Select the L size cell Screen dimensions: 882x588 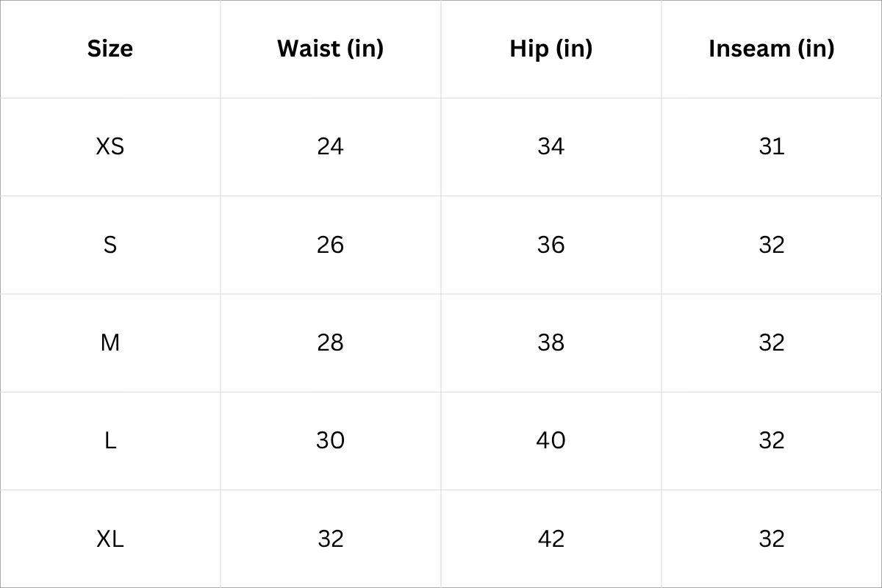coord(110,440)
